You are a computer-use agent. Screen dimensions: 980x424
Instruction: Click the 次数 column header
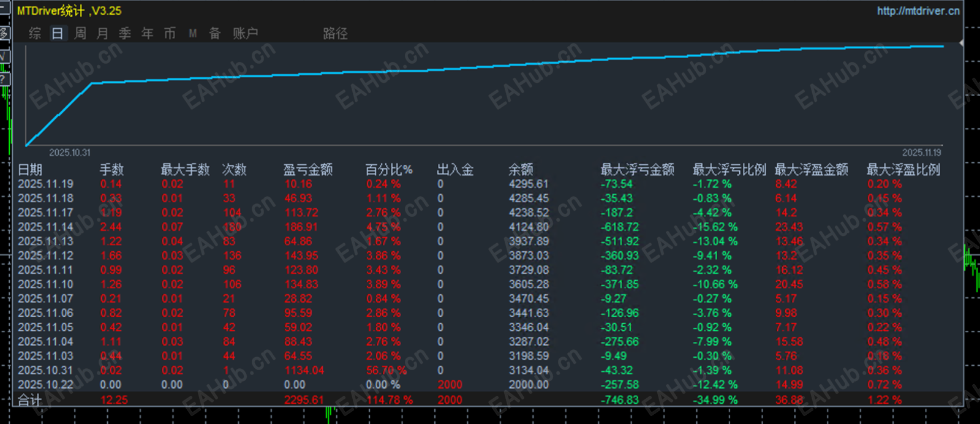coord(234,170)
